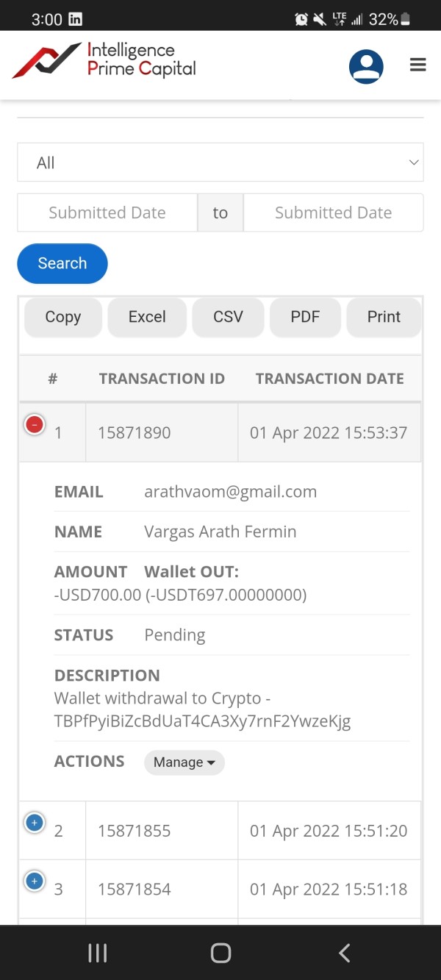The width and height of the screenshot is (441, 980).
Task: Open the user profile avatar icon
Action: (366, 67)
